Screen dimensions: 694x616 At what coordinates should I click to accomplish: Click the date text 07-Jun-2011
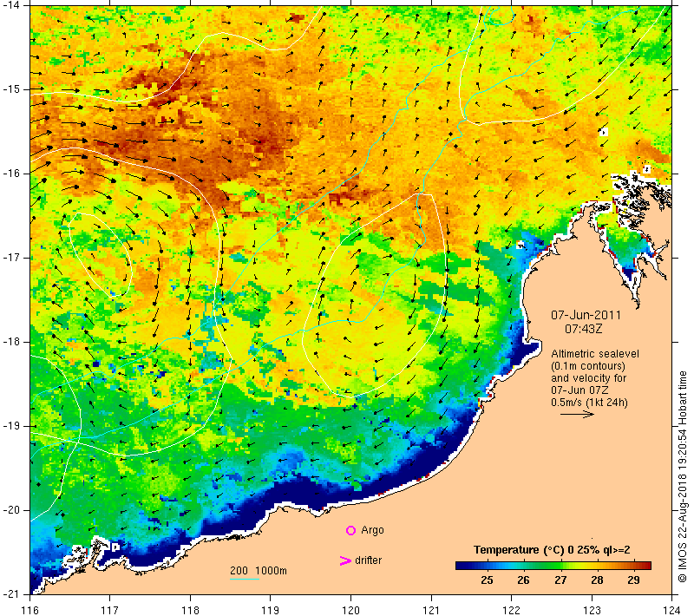[x=586, y=316]
